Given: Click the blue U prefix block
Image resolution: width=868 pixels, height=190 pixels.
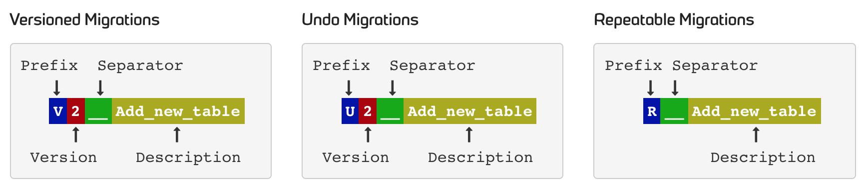Looking at the screenshot, I should [350, 111].
